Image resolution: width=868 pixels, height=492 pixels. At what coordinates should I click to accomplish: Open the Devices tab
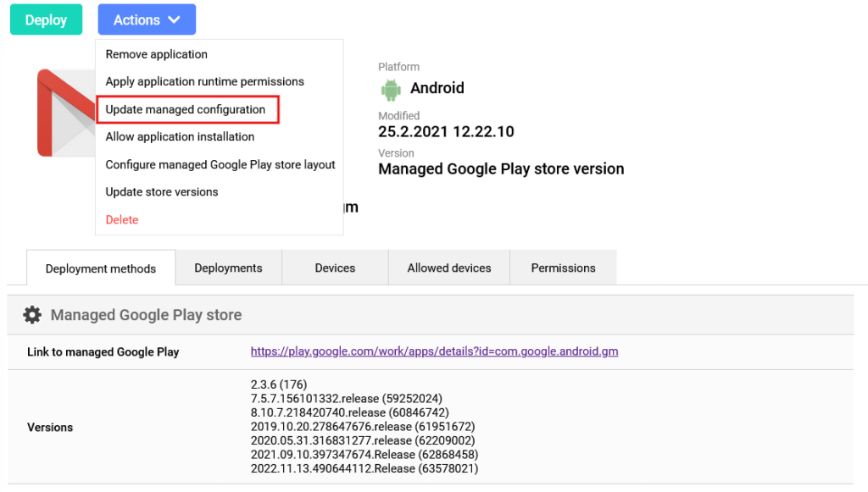334,268
